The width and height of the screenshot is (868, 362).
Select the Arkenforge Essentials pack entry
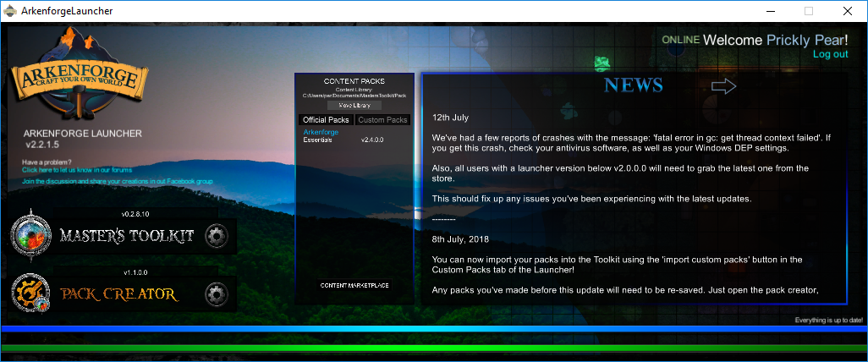[321, 136]
